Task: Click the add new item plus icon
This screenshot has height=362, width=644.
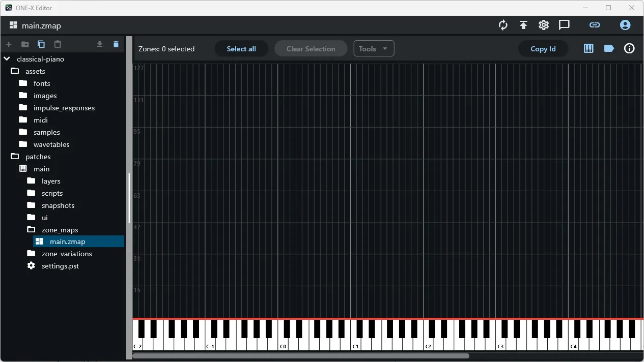Action: (9, 44)
